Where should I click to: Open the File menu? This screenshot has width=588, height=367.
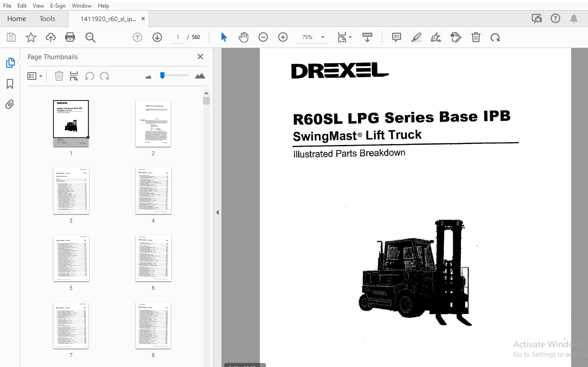point(7,5)
